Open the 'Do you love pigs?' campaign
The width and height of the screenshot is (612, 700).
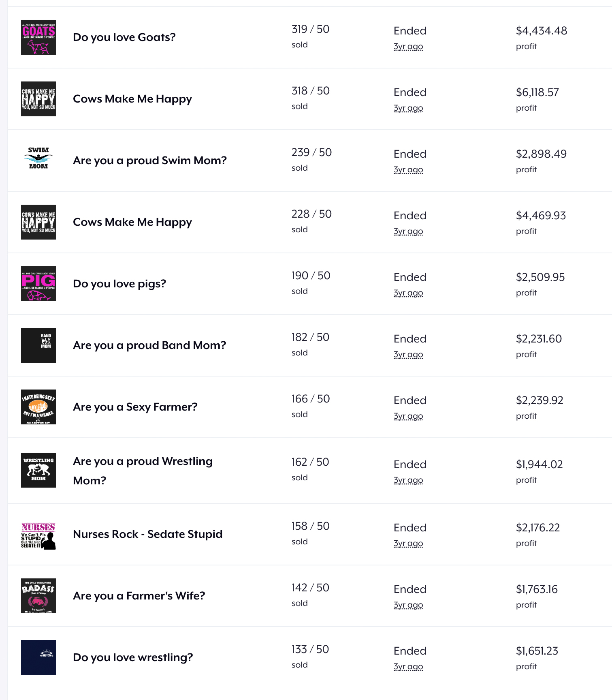tap(119, 284)
